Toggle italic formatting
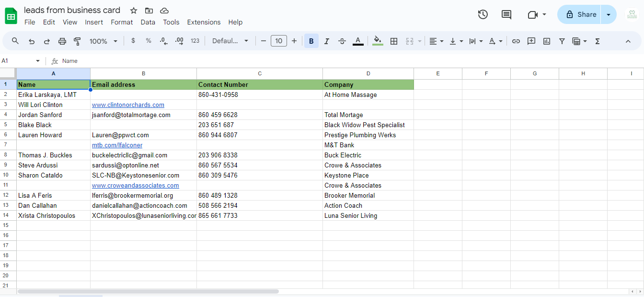 point(327,41)
